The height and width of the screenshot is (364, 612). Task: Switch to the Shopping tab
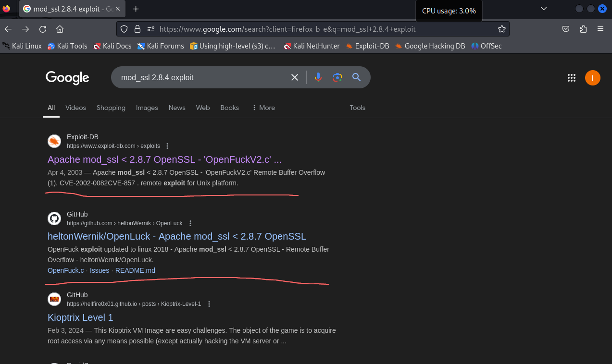(x=111, y=108)
